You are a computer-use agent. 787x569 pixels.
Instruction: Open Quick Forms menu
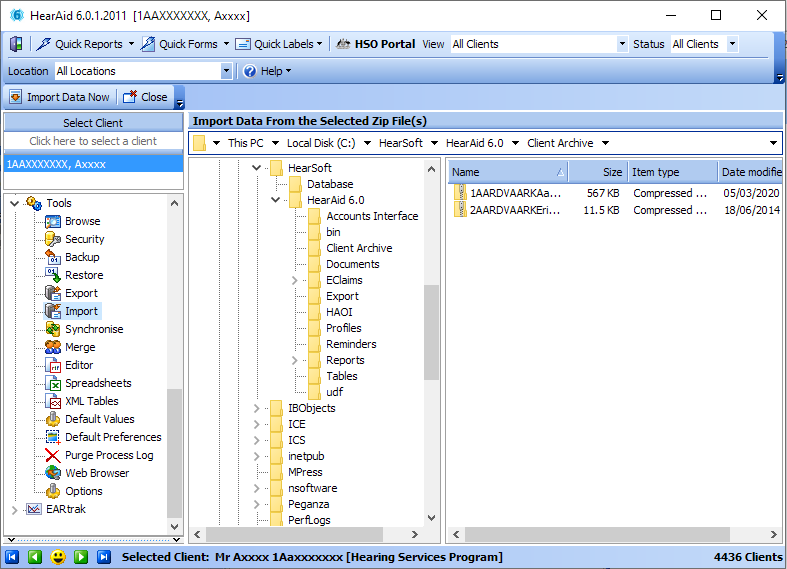tap(185, 44)
